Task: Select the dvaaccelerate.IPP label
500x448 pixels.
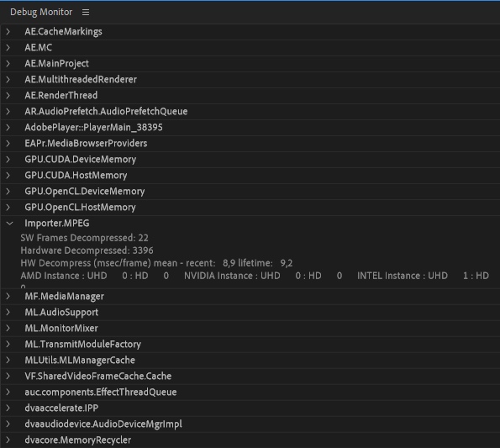Action: coord(61,408)
